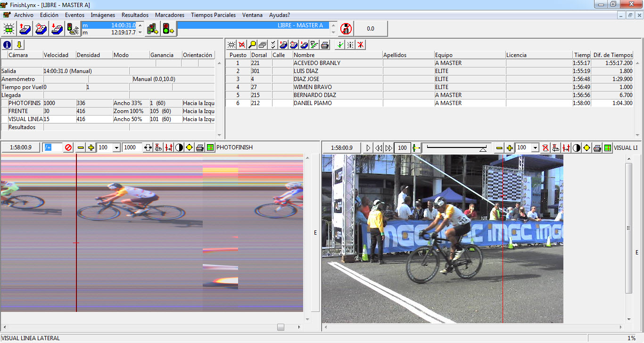Click the red prohibition icon in PHOTOFINISH toolbar
The image size is (644, 343).
click(69, 147)
